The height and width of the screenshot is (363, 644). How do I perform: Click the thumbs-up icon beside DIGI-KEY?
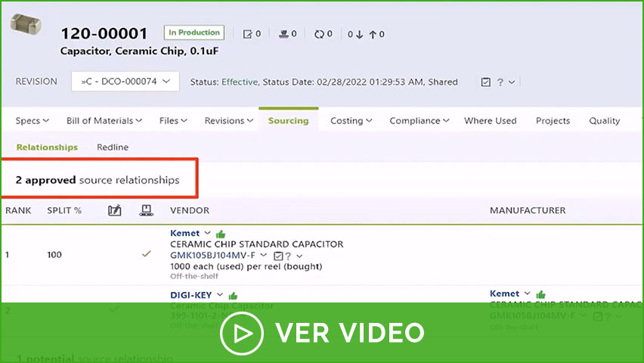pyautogui.click(x=233, y=296)
